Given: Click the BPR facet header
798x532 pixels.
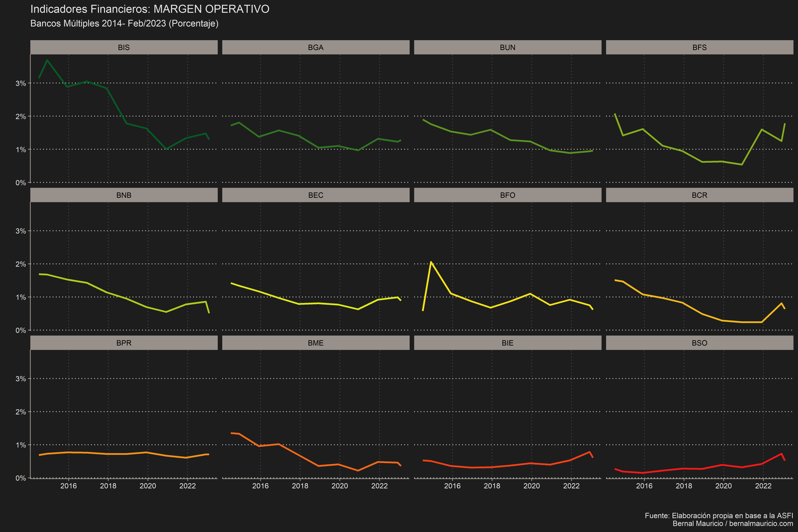Looking at the screenshot, I should (x=124, y=343).
